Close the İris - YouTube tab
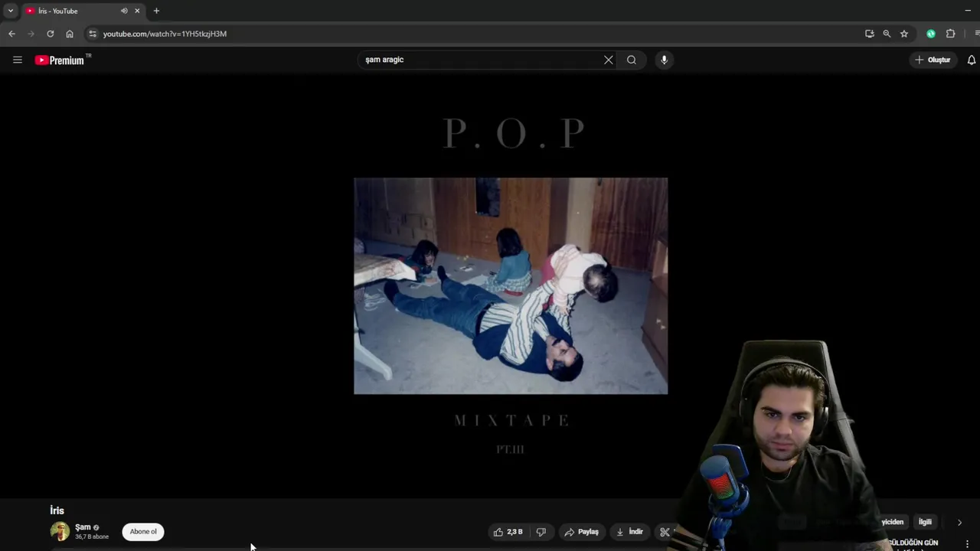 coord(138,11)
